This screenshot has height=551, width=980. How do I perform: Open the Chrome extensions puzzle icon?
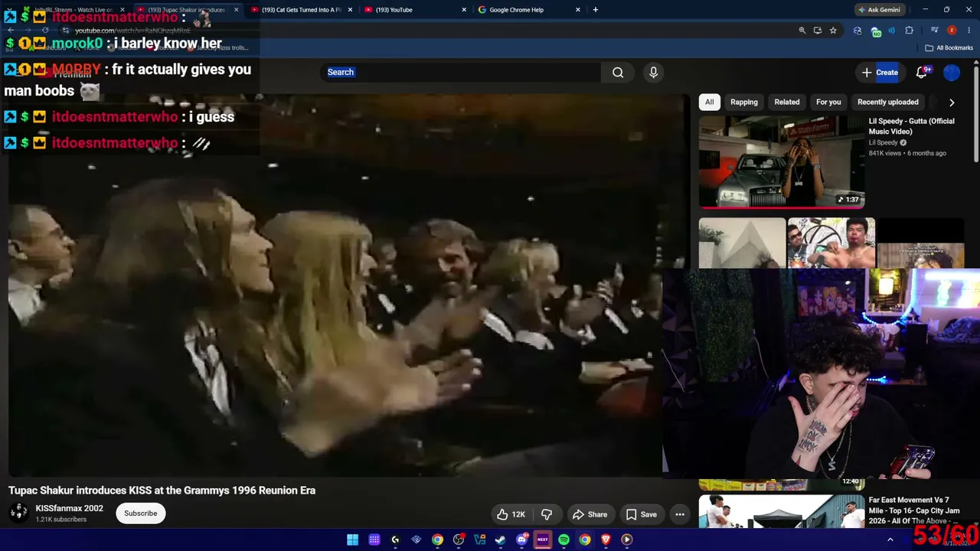[910, 31]
